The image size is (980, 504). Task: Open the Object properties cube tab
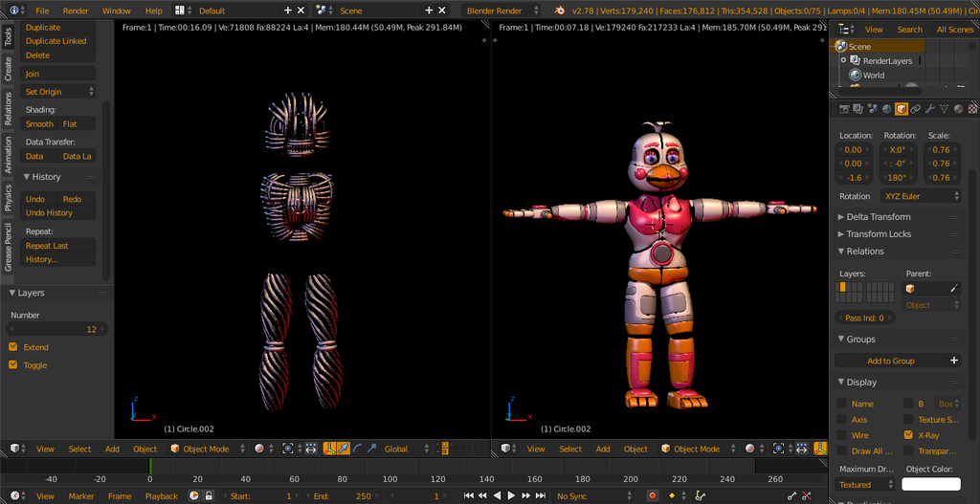click(x=902, y=109)
